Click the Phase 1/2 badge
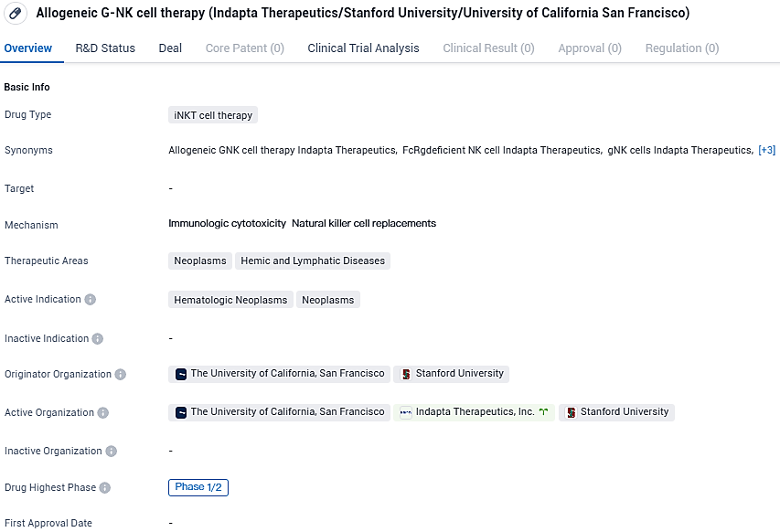This screenshot has width=780, height=532. pos(198,487)
